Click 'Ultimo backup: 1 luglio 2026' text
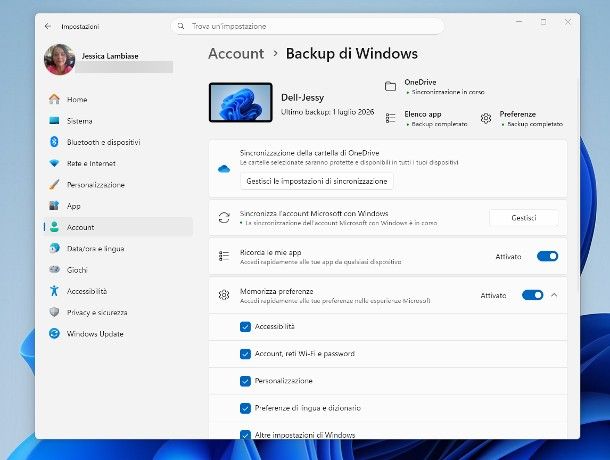610x460 pixels. point(328,112)
